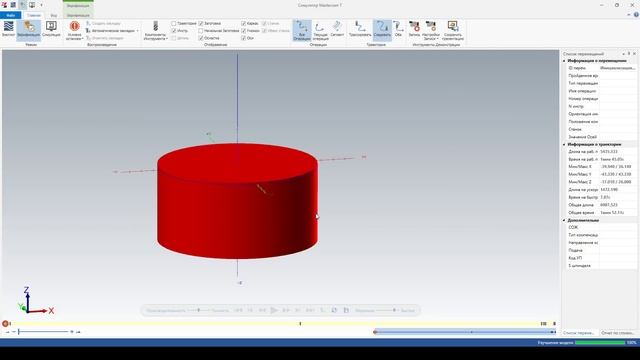Click the Both (Оба) toolpath button
The width and height of the screenshot is (640, 360).
(x=398, y=29)
